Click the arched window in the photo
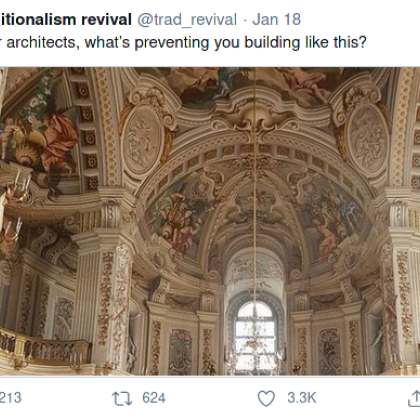420x420 pixels. (255, 337)
